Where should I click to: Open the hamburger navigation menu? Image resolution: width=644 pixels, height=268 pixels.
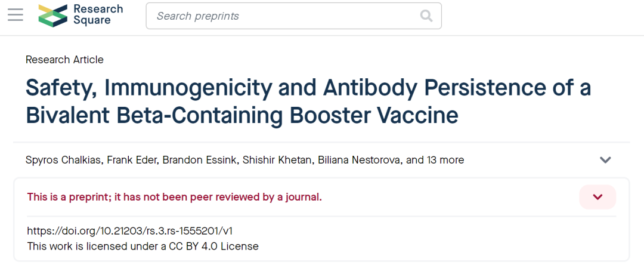pyautogui.click(x=16, y=16)
